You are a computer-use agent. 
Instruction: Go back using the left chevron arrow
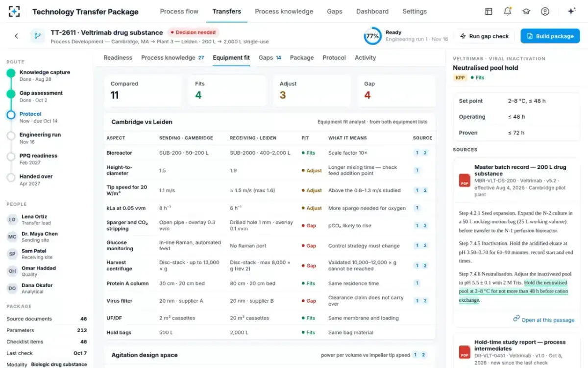click(x=16, y=36)
